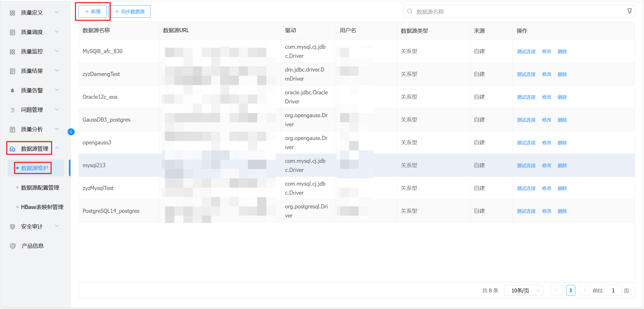Expand the 质量分析 menu chevron
644x309 pixels.
point(57,129)
